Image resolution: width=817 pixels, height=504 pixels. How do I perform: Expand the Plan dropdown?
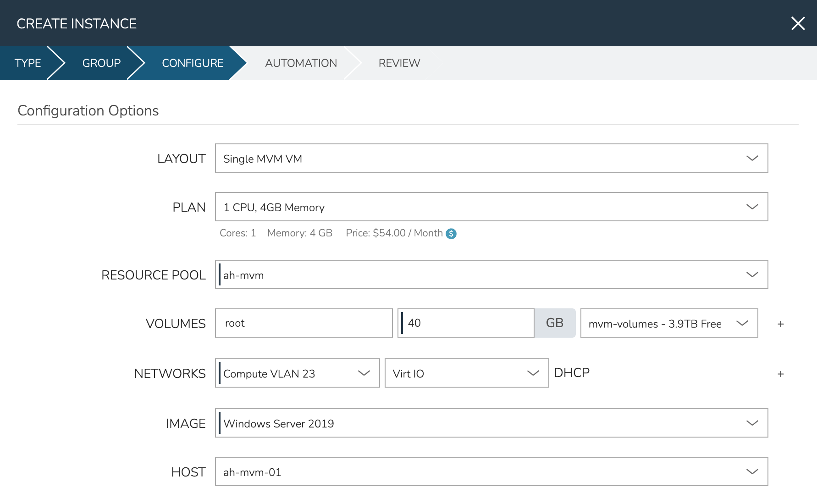pos(491,207)
